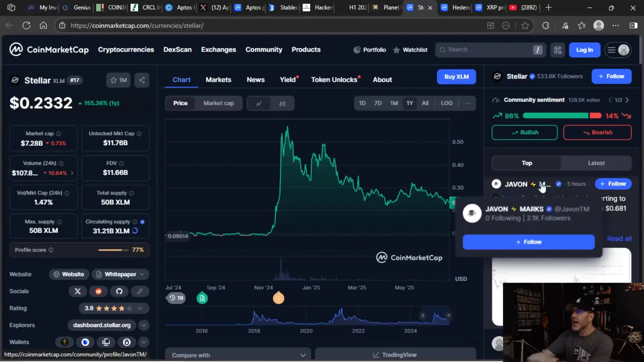Viewport: 644px width, 362px height.
Task: Expand Volume (24h) details arrow
Action: click(x=72, y=173)
